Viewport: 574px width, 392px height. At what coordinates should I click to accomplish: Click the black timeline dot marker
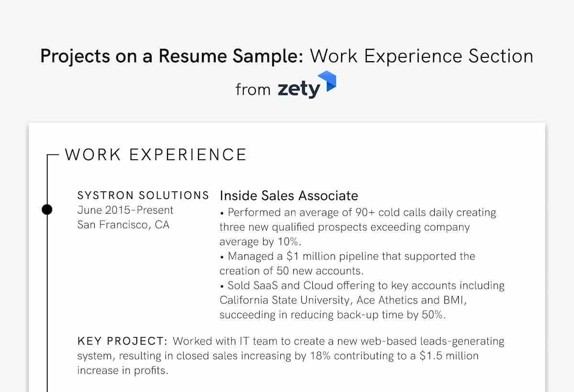click(47, 209)
